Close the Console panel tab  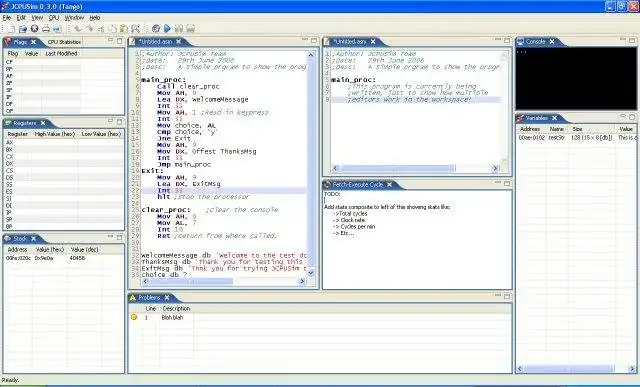click(552, 41)
